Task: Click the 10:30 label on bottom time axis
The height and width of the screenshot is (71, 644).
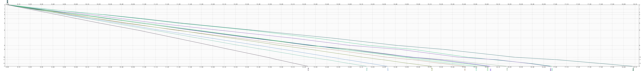Action: 110,67
